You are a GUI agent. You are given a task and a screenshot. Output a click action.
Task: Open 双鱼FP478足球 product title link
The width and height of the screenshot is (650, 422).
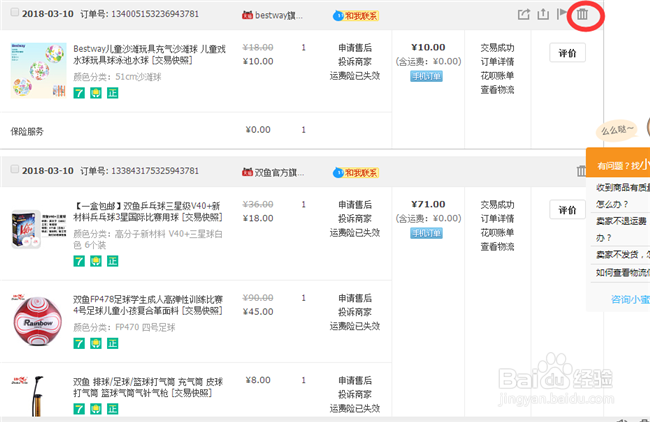148,305
